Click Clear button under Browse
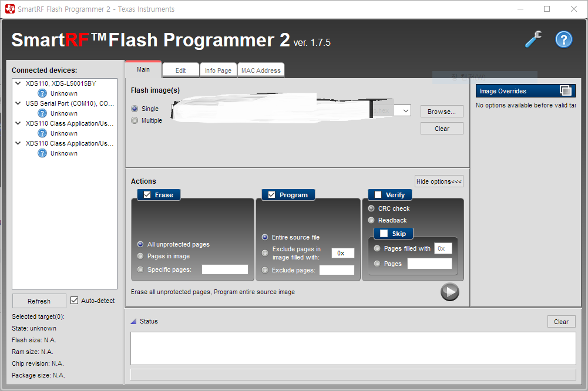588x391 pixels. (442, 129)
